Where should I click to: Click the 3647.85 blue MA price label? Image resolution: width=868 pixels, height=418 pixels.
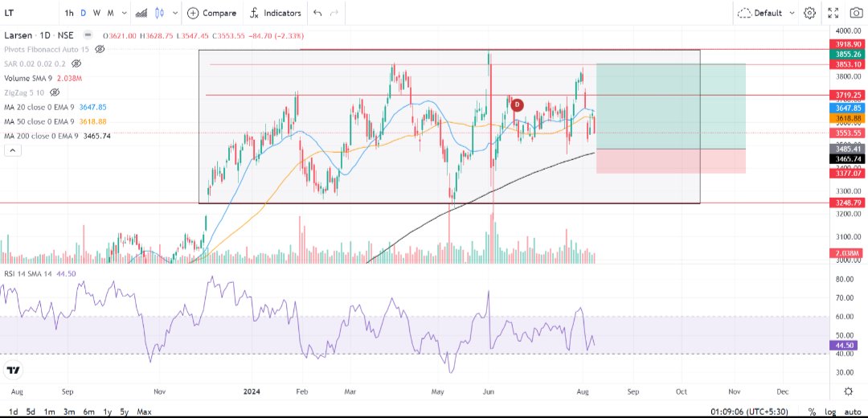point(847,109)
